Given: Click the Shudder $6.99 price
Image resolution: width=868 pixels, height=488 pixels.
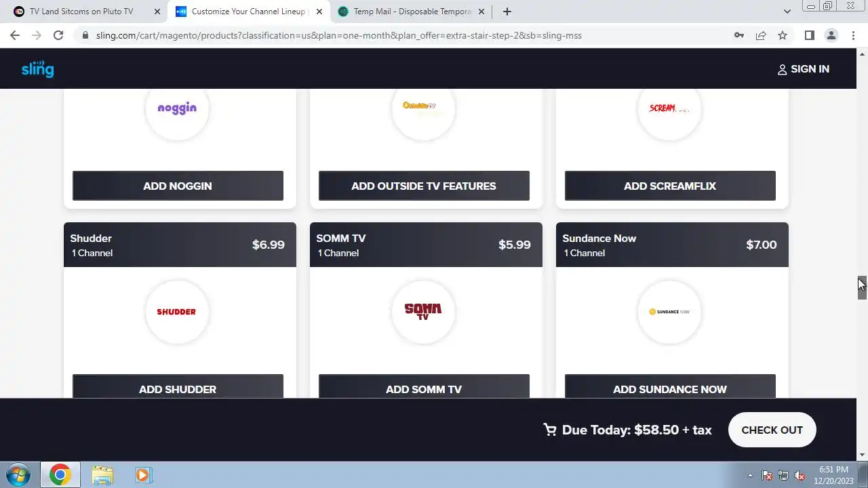Looking at the screenshot, I should pyautogui.click(x=269, y=245).
